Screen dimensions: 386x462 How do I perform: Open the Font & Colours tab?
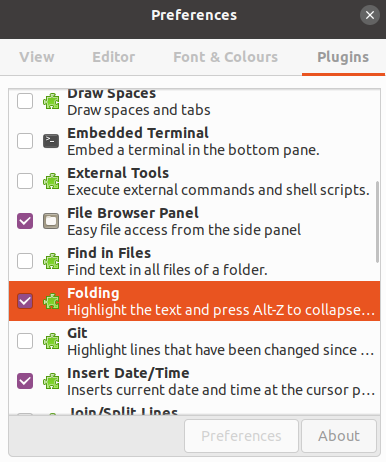[x=225, y=57]
